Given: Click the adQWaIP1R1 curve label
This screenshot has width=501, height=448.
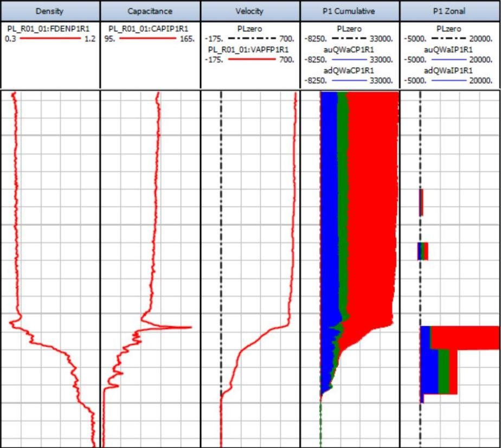Looking at the screenshot, I should (x=448, y=71).
